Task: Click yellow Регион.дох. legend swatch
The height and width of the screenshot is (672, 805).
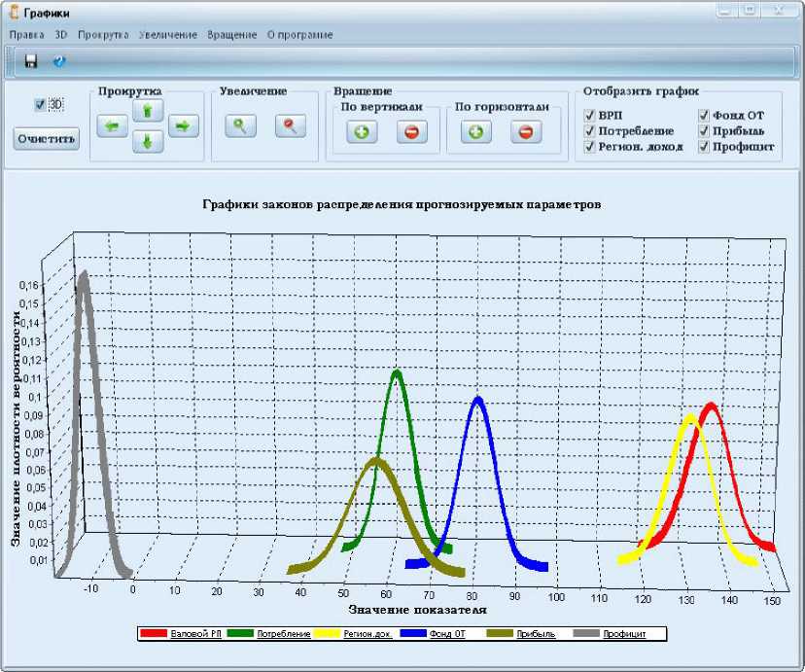Action: tap(327, 633)
